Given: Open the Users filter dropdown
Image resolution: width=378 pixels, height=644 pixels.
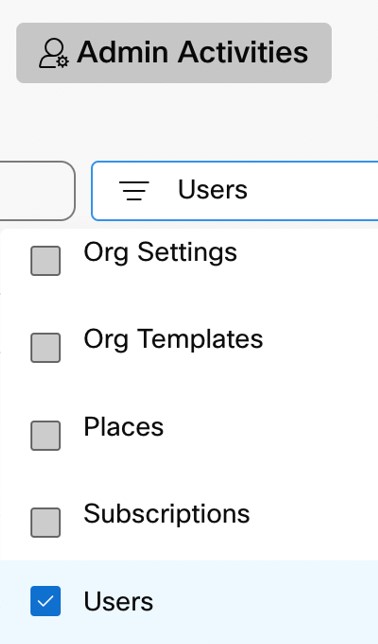Looking at the screenshot, I should tap(235, 191).
